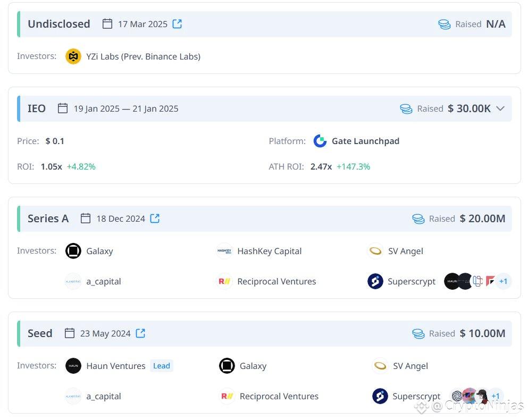Click ATH ROI percentage +147.3%
Image resolution: width=528 pixels, height=420 pixels.
coord(354,167)
